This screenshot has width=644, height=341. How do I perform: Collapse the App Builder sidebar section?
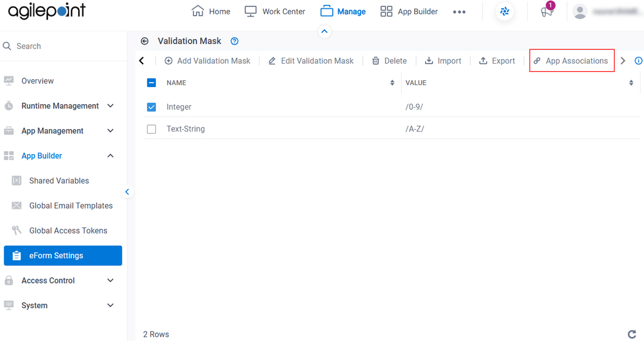(111, 156)
